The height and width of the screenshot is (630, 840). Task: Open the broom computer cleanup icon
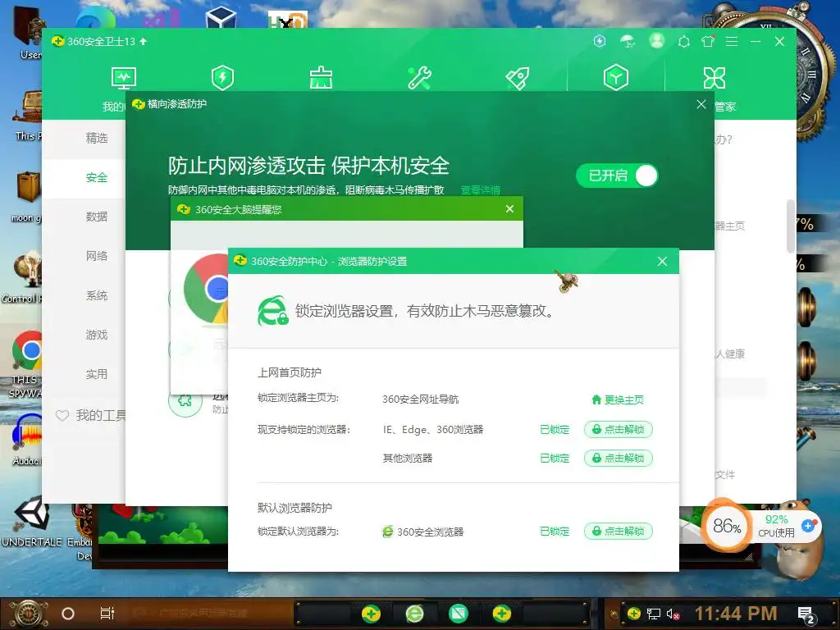coord(321,78)
